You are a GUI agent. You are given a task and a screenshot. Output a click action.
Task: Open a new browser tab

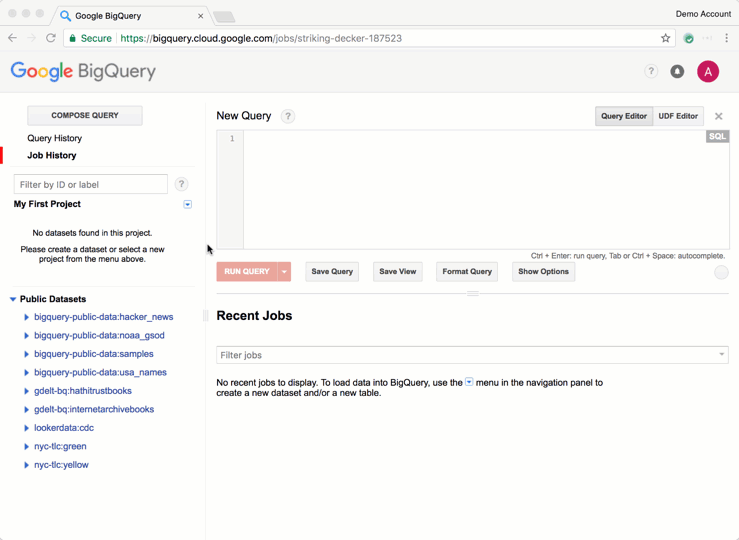(224, 17)
